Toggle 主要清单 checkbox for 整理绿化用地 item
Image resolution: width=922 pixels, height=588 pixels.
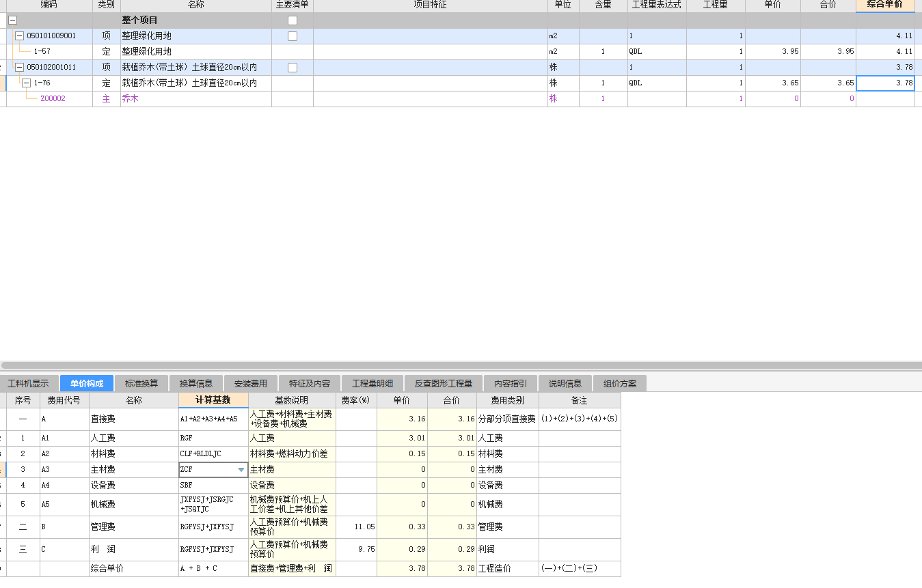tap(293, 36)
